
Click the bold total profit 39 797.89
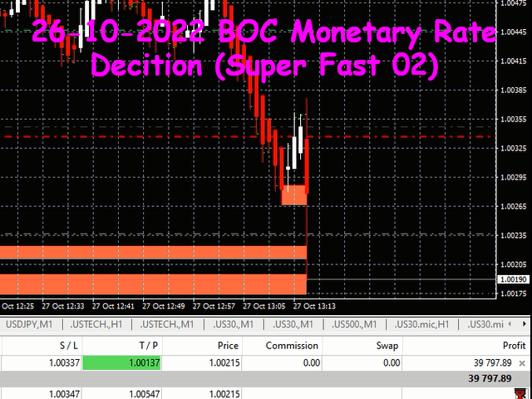tap(490, 378)
